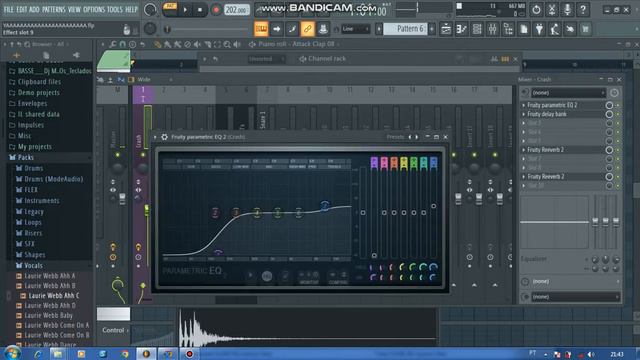
Task: Open the TOOLS menu
Action: point(115,9)
